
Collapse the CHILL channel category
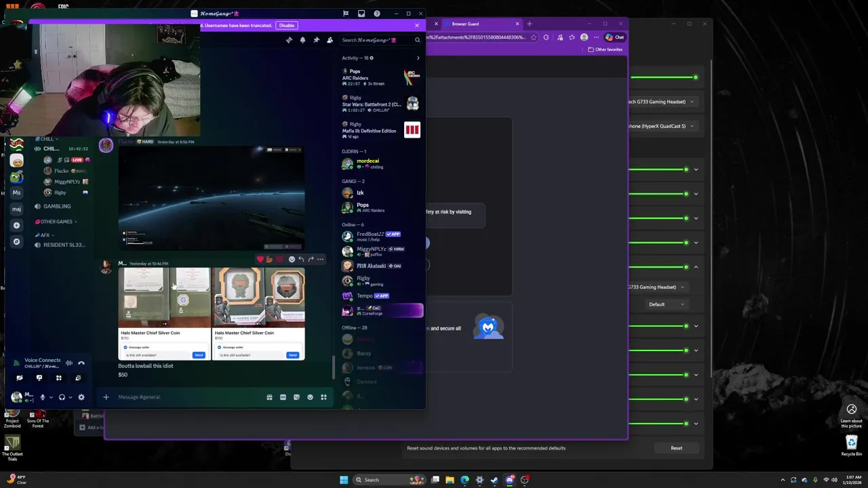[x=47, y=139]
